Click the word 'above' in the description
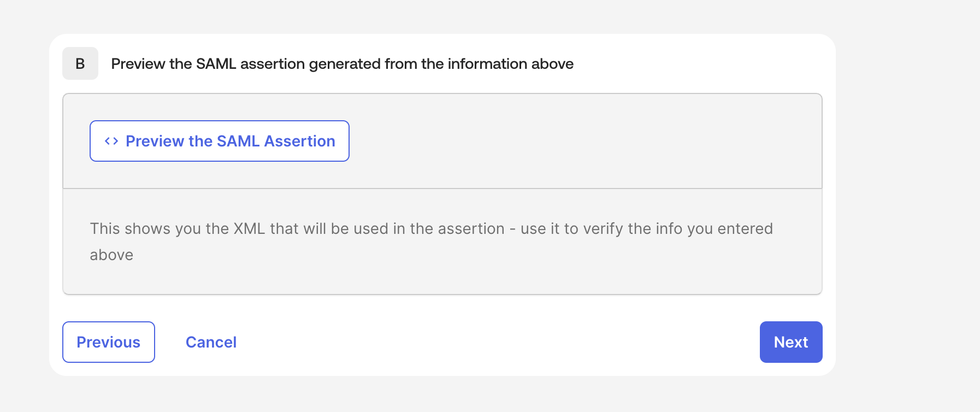This screenshot has height=412, width=980. click(111, 255)
